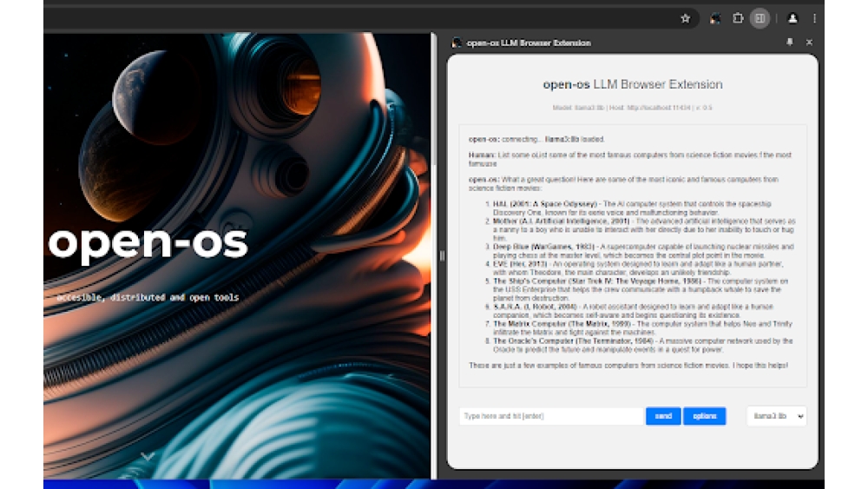Focus the 'Type here and hit [enter]' input
Viewport: 868px width, 489px height.
(552, 416)
